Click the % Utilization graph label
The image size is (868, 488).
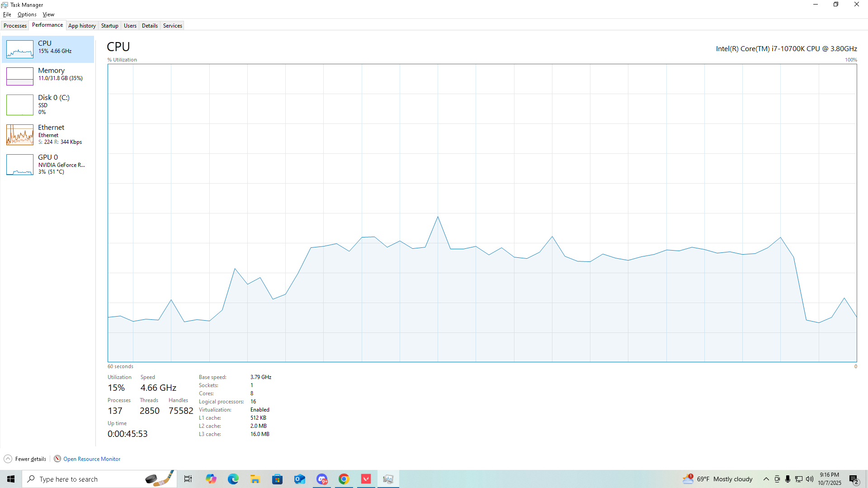(122, 60)
